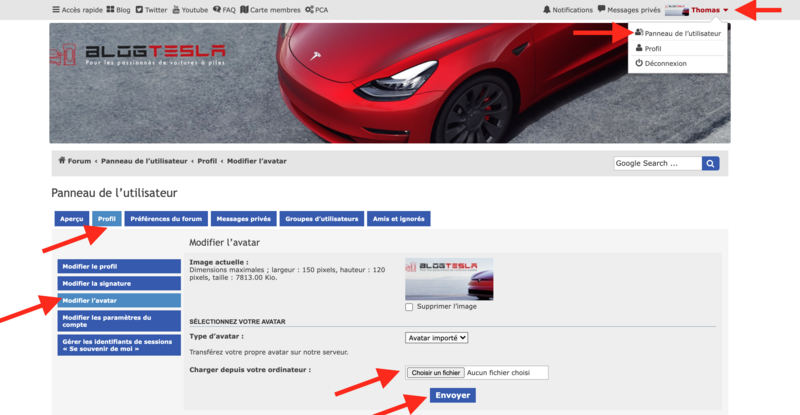The height and width of the screenshot is (415, 800).
Task: Open Modifier la signature in sidebar
Action: (119, 283)
